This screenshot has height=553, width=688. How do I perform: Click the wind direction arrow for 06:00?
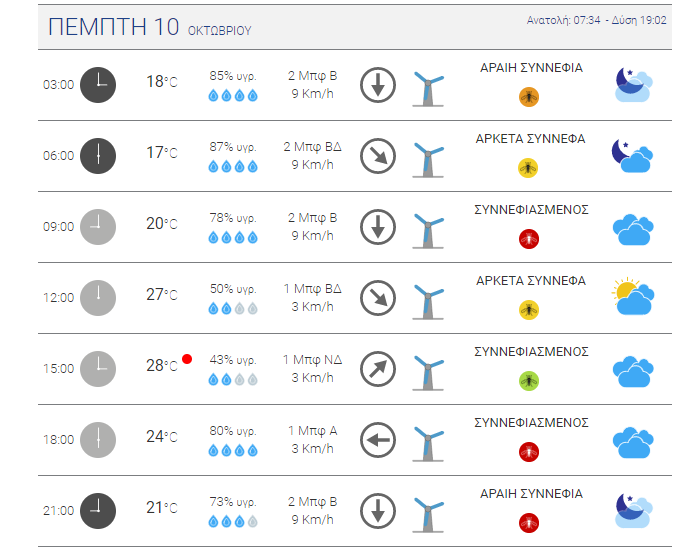(x=378, y=156)
